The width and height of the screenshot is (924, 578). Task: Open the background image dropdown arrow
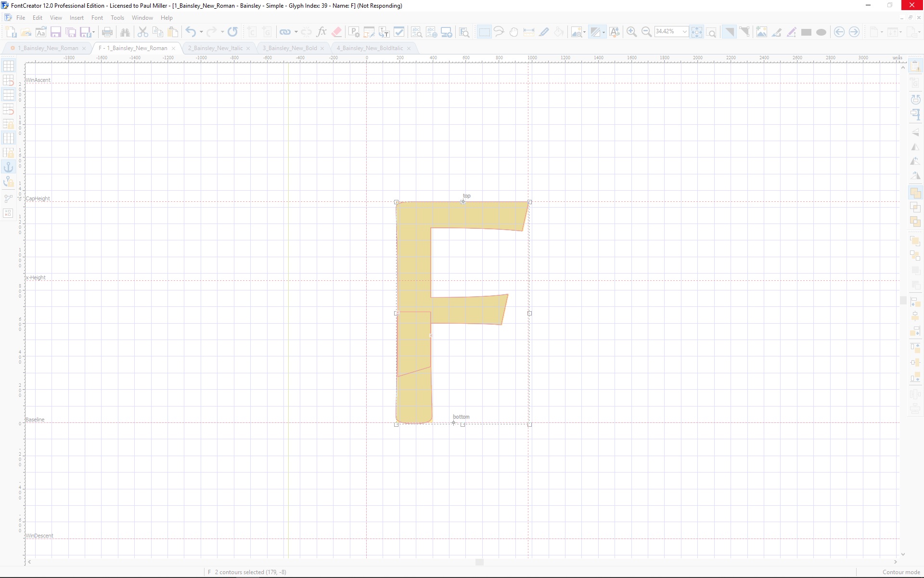(x=584, y=32)
